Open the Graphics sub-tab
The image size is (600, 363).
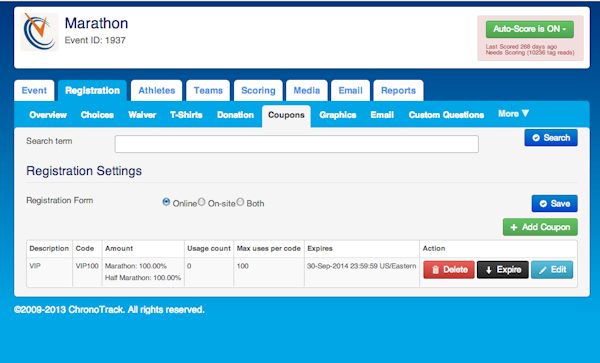pos(338,115)
